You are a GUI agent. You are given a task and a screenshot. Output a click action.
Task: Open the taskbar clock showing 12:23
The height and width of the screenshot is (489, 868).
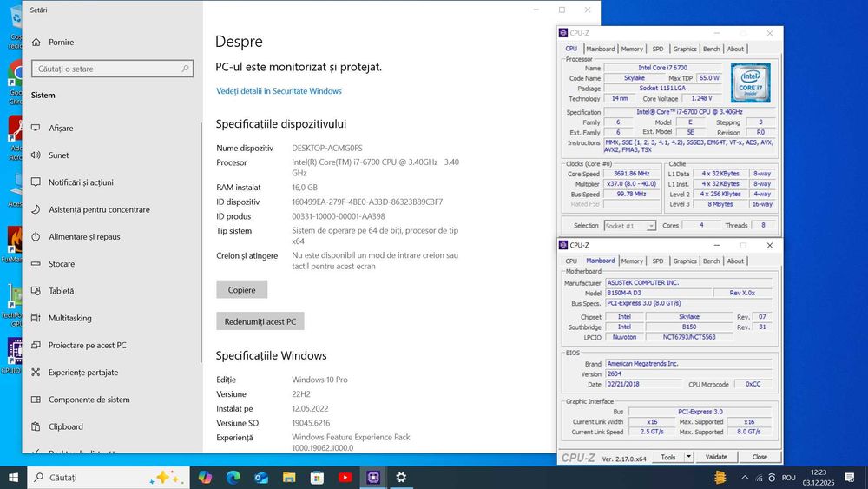[x=819, y=478]
